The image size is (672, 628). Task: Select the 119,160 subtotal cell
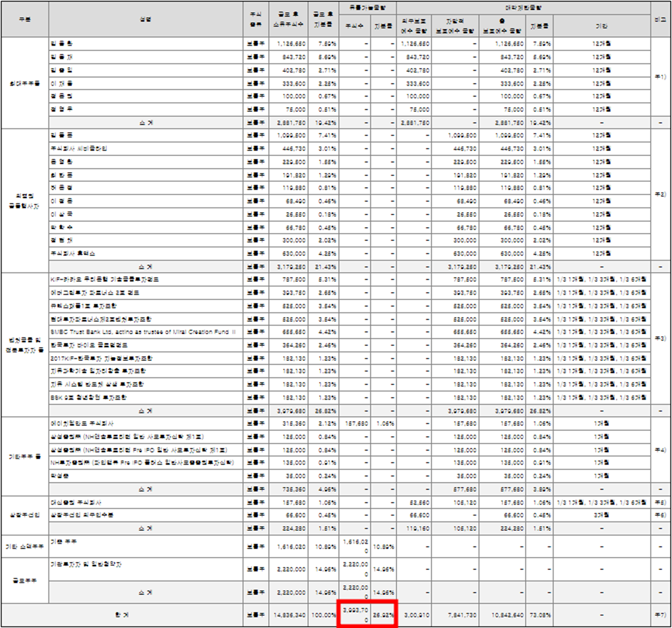tap(414, 529)
